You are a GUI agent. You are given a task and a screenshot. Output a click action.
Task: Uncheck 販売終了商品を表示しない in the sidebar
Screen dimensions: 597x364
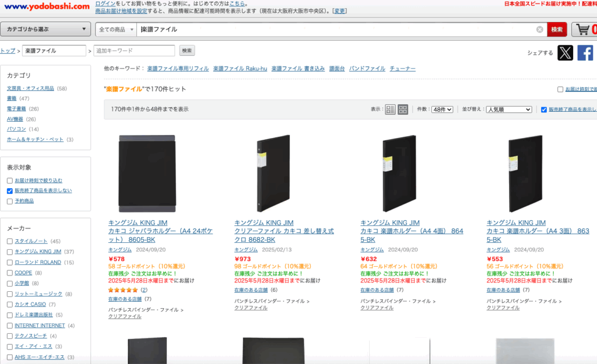click(10, 190)
